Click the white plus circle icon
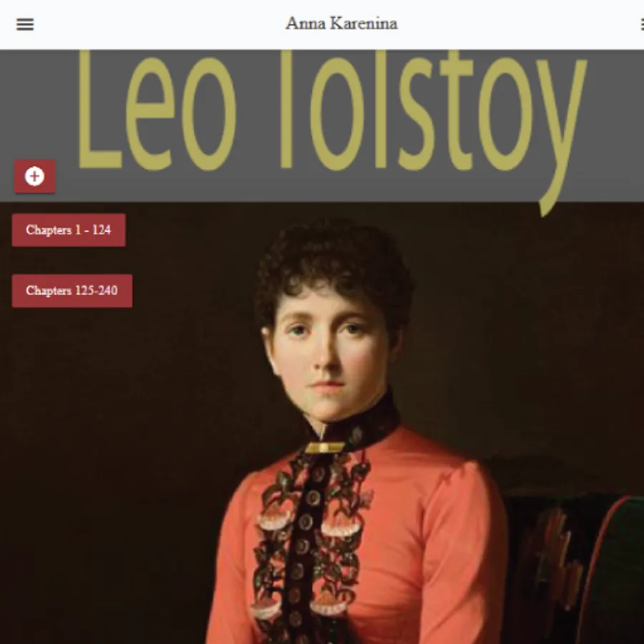 34,176
